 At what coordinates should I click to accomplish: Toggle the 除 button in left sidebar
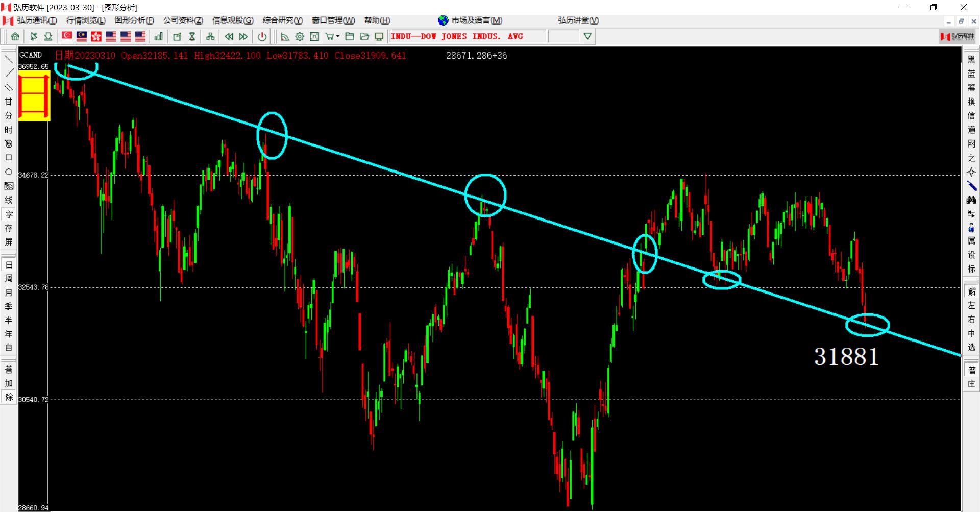[x=9, y=397]
